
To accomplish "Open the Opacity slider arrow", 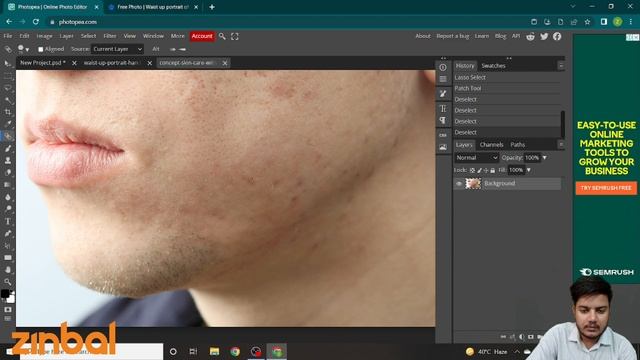I will point(544,158).
